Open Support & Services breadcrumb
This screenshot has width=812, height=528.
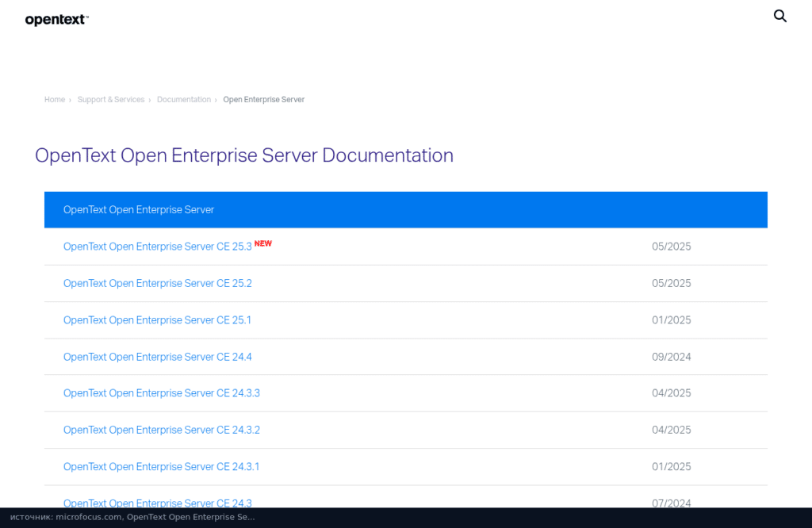(x=111, y=99)
